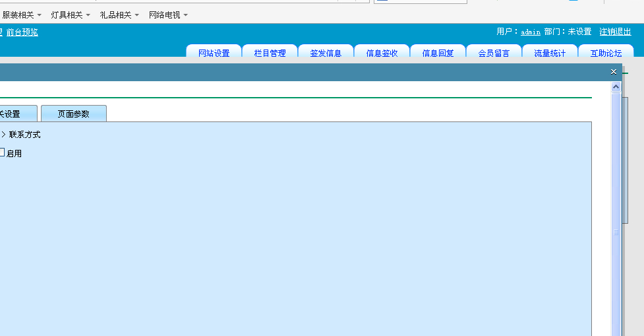Open the 信息签收 tab
Screen dimensions: 644x336
click(382, 53)
